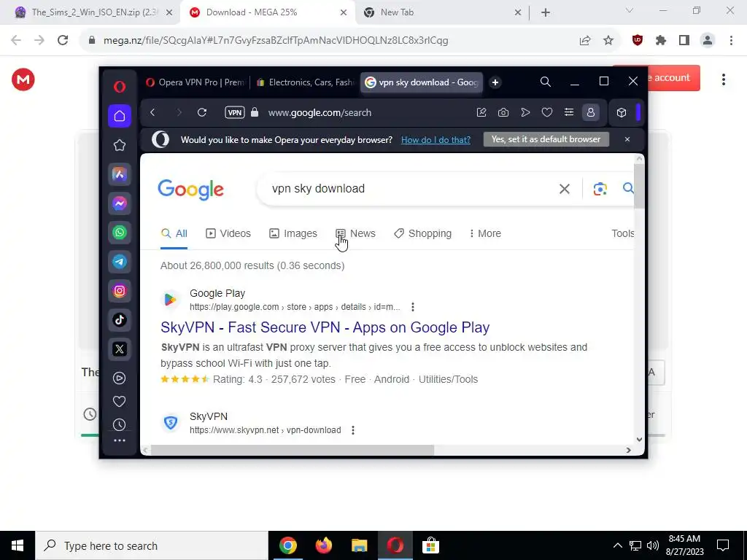Open new Opera tab with plus

[x=495, y=82]
